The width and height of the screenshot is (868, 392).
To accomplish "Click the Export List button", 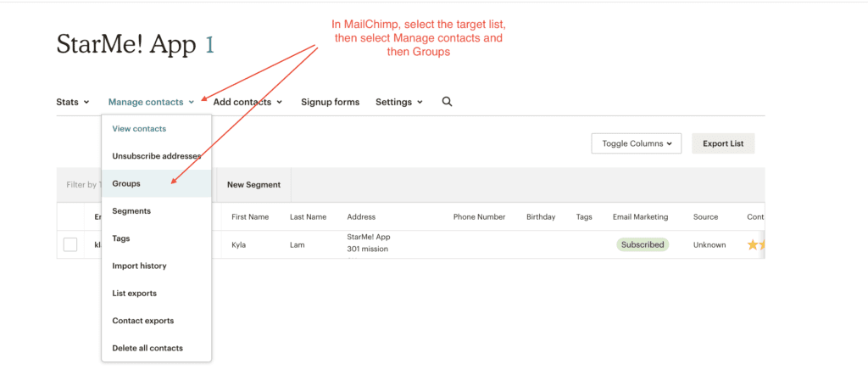I will point(723,143).
